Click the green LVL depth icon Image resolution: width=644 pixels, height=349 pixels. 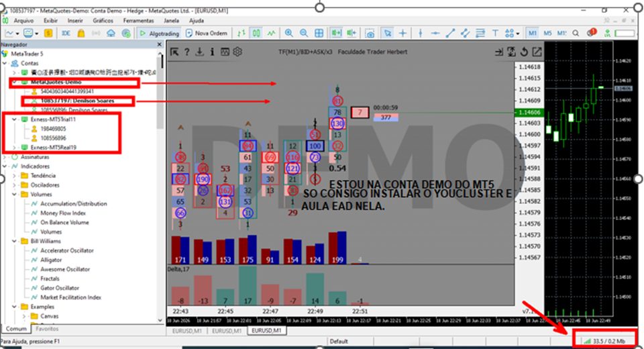pyautogui.click(x=607, y=34)
